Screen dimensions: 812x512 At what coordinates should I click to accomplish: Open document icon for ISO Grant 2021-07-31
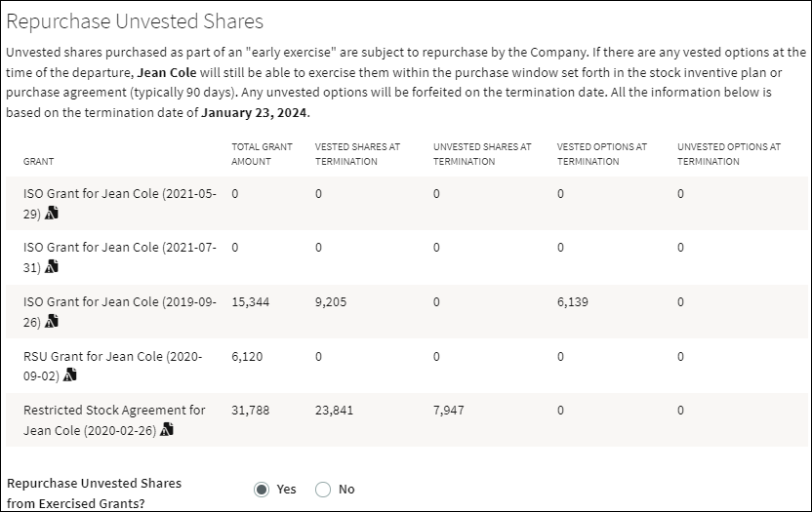(x=52, y=266)
